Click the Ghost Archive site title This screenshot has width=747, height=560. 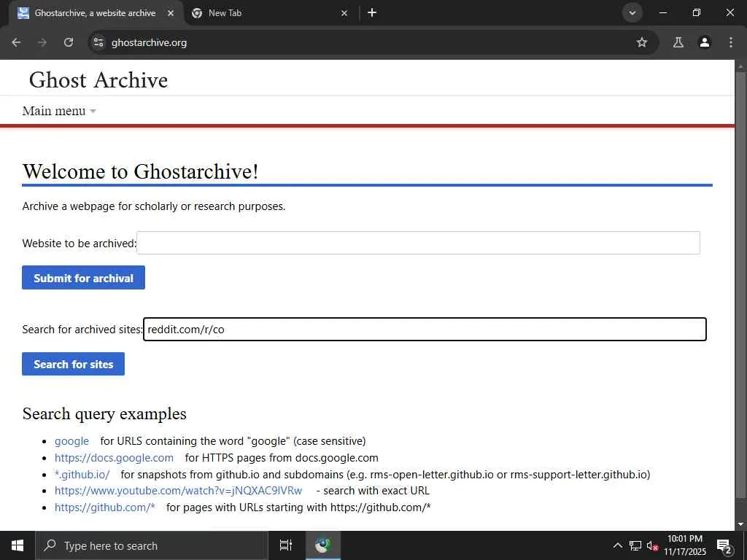click(98, 80)
